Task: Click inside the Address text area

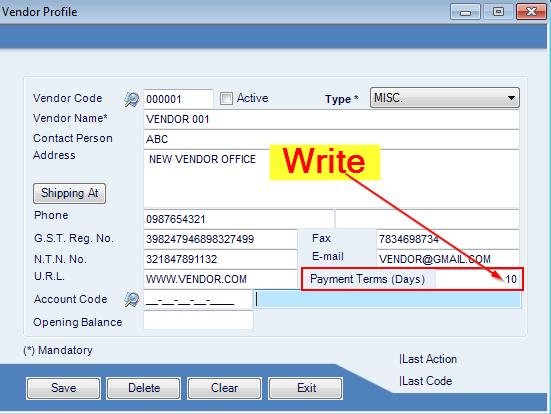Action: pyautogui.click(x=331, y=179)
